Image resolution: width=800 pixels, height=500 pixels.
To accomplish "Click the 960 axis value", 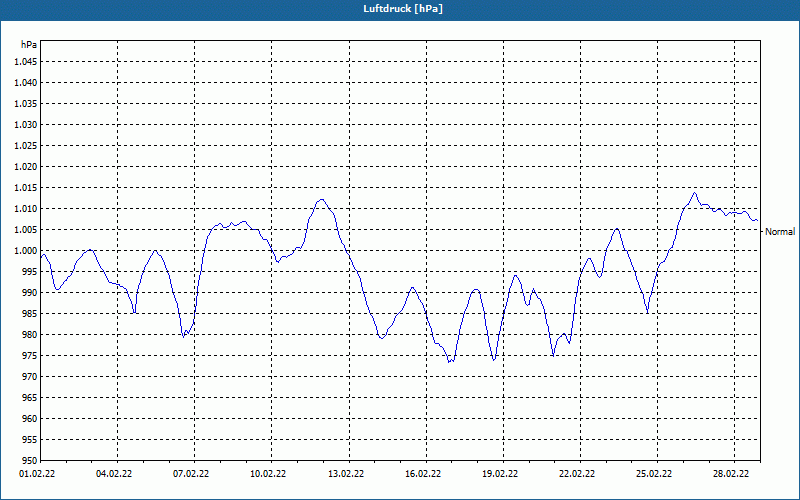I will pyautogui.click(x=30, y=419).
